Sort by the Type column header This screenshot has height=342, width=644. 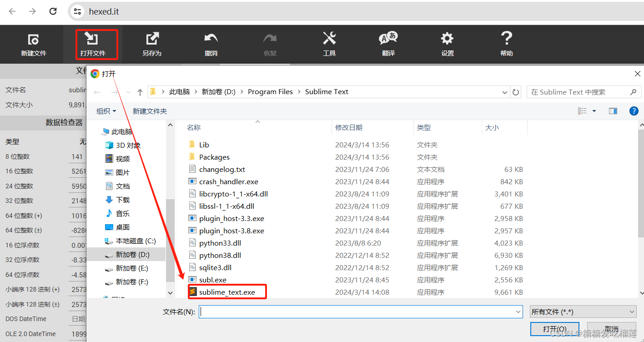(x=424, y=128)
